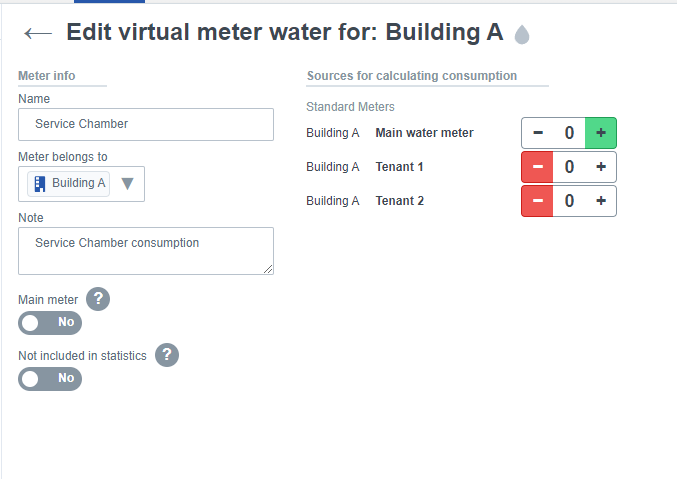
Task: Click the Main water meter label
Action: [424, 133]
